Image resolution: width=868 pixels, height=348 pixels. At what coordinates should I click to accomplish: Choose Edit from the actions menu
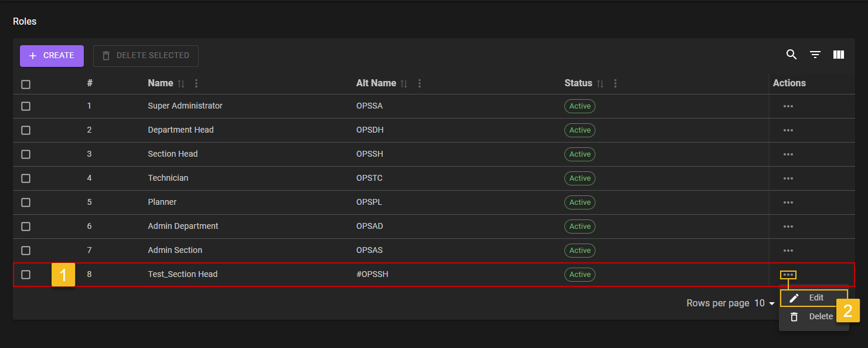pyautogui.click(x=813, y=298)
